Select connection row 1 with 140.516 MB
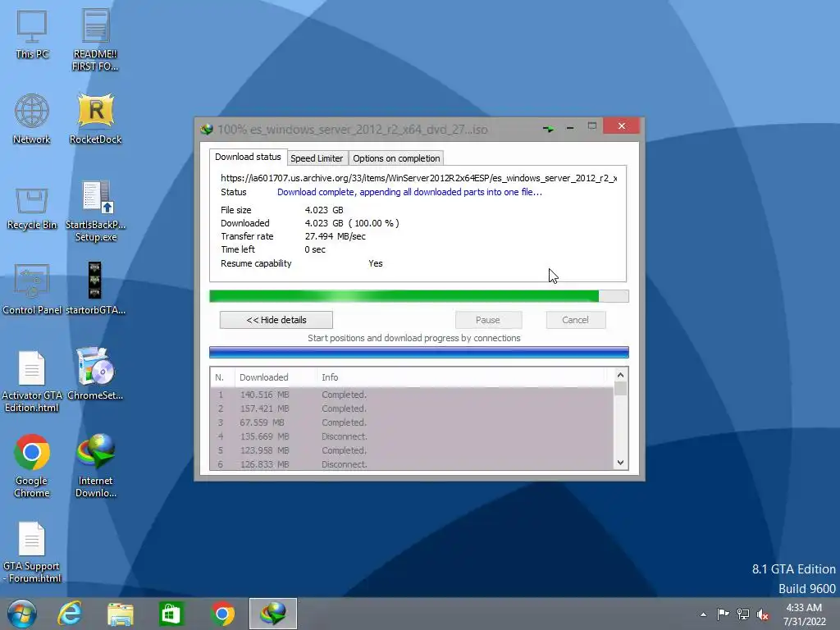The width and height of the screenshot is (840, 630). click(x=412, y=395)
